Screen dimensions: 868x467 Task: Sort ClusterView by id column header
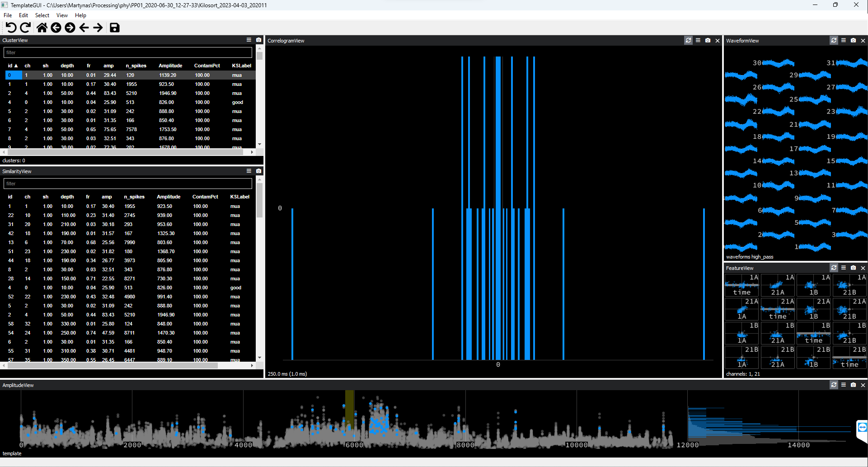(13, 66)
